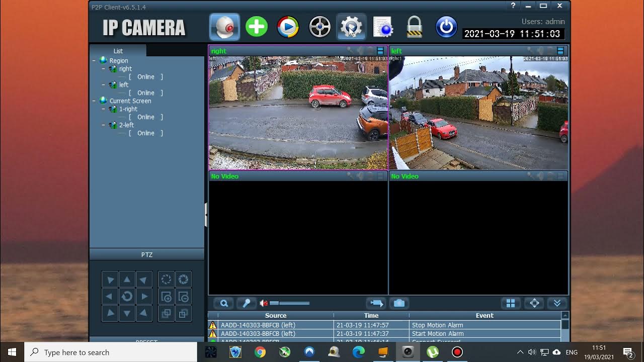Collapse the 1-right tree node
644x362 pixels.
coord(104,109)
